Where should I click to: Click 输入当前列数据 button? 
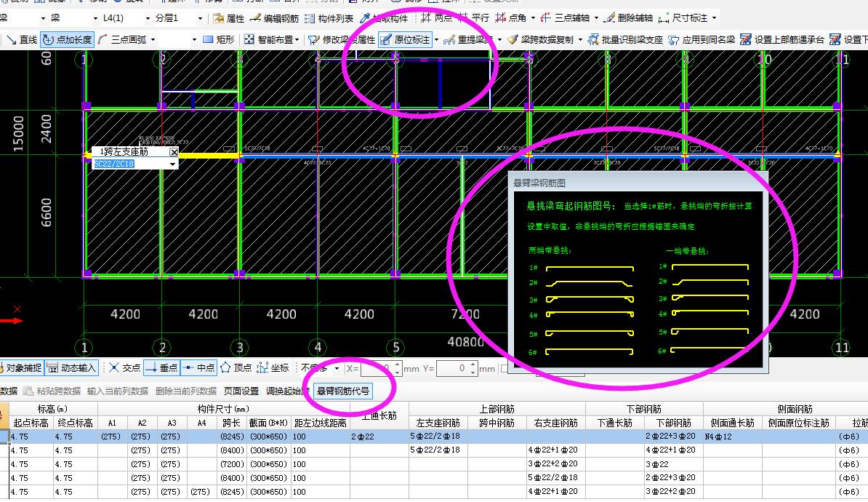[x=117, y=391]
